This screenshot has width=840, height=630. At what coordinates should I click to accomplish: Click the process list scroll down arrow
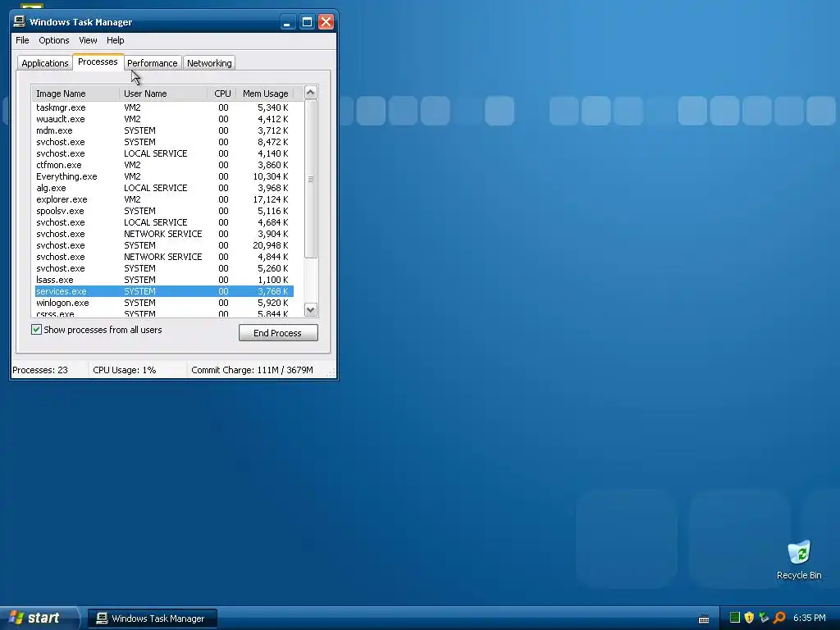[x=311, y=309]
